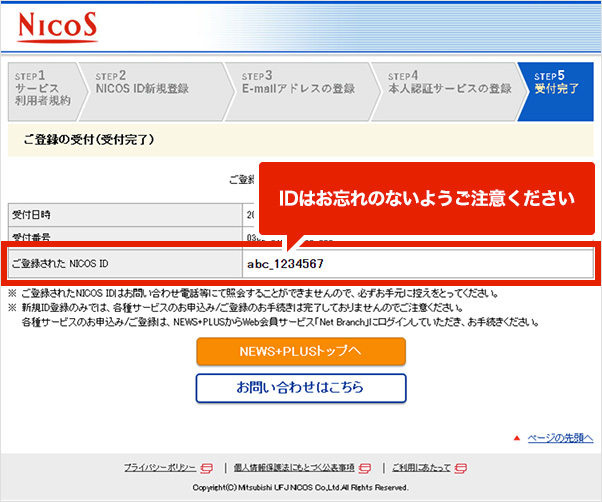Select the highlighted STEP5 受付完了 step
602x502 pixels.
[x=557, y=90]
